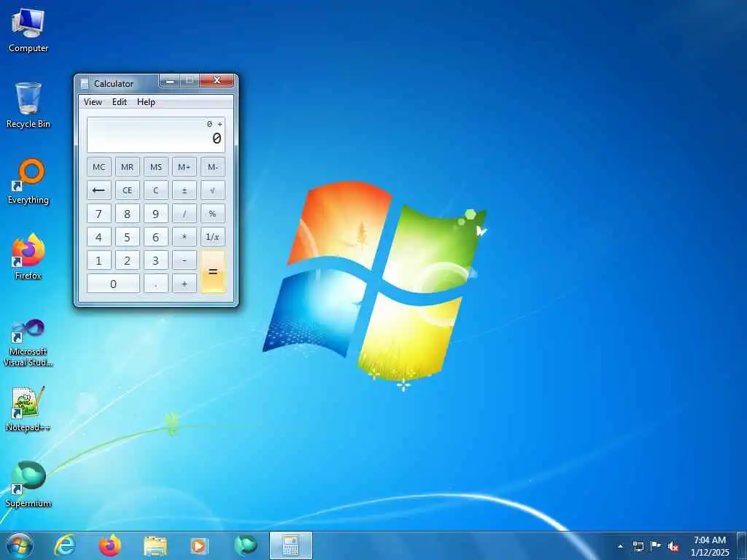The width and height of the screenshot is (747, 560).
Task: Click the divide button
Action: click(185, 214)
